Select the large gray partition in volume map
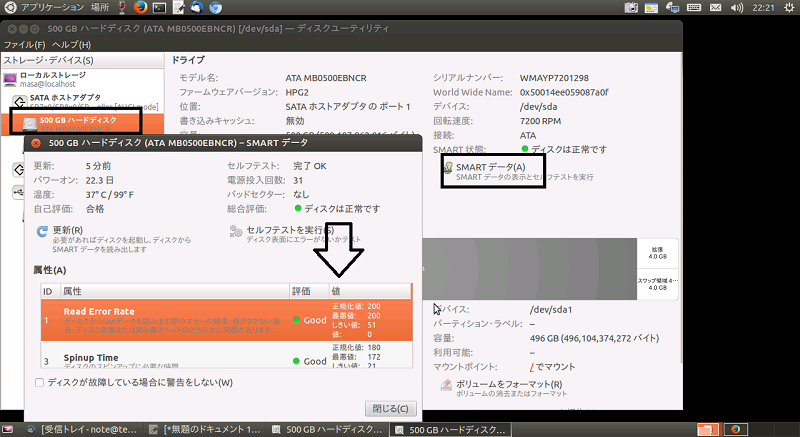Image resolution: width=800 pixels, height=437 pixels. (530, 269)
